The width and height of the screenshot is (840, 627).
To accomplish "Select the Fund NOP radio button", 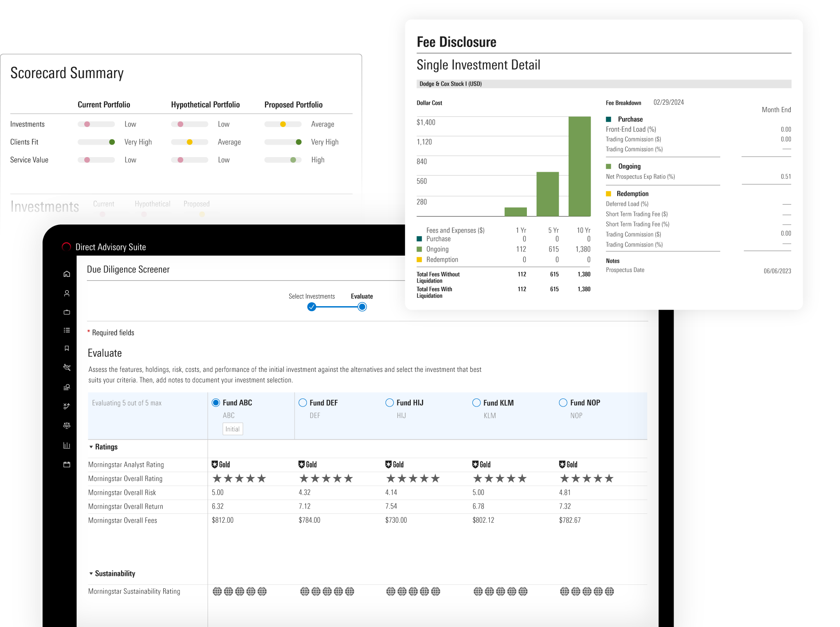I will (563, 402).
